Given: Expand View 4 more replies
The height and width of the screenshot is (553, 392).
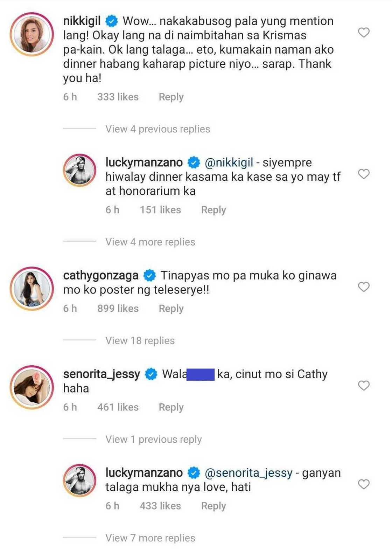Looking at the screenshot, I should [x=150, y=242].
